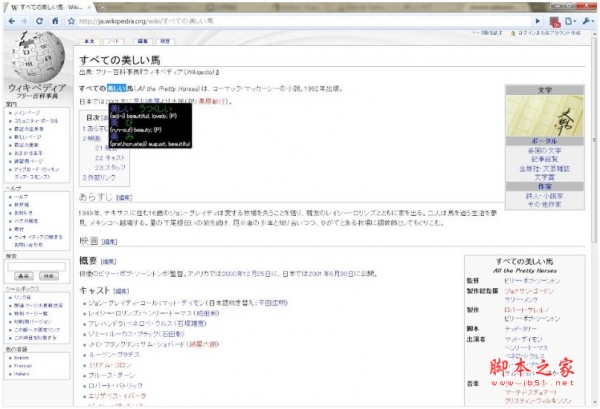Click the 編集 link beside 概要

click(x=108, y=262)
